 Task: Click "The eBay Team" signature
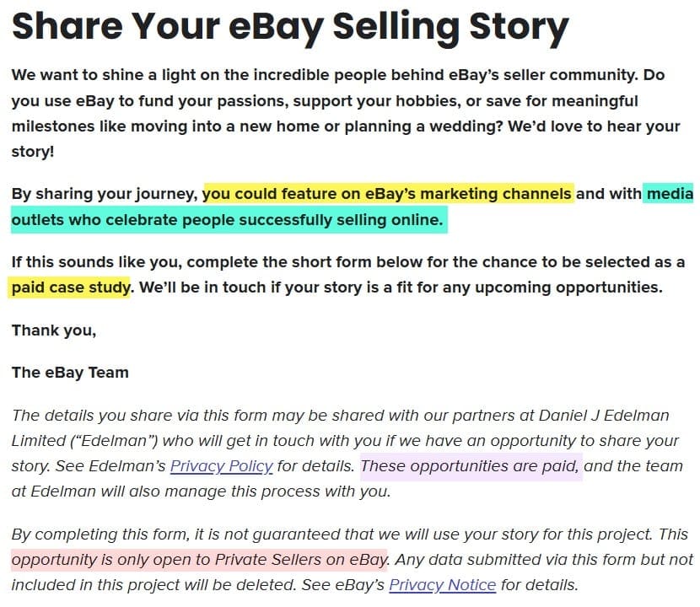tap(70, 372)
